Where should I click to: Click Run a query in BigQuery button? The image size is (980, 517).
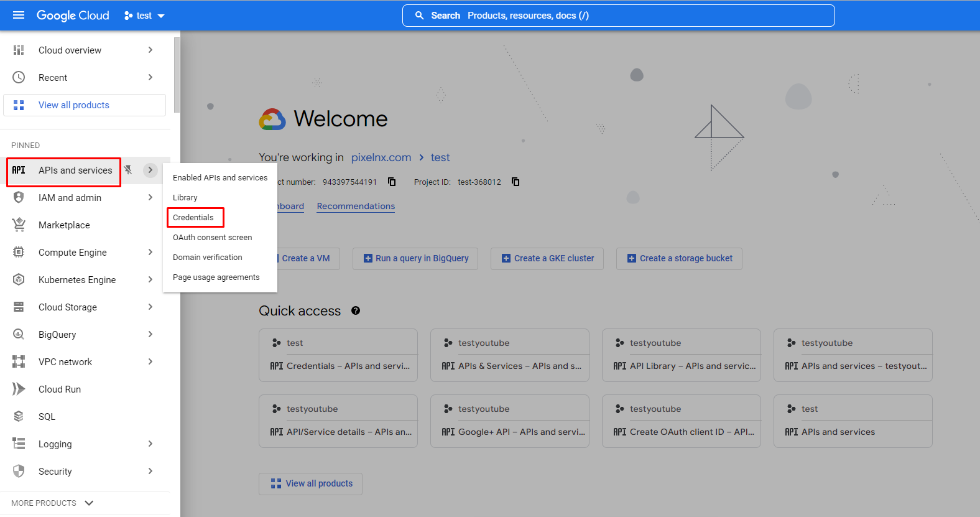[415, 258]
